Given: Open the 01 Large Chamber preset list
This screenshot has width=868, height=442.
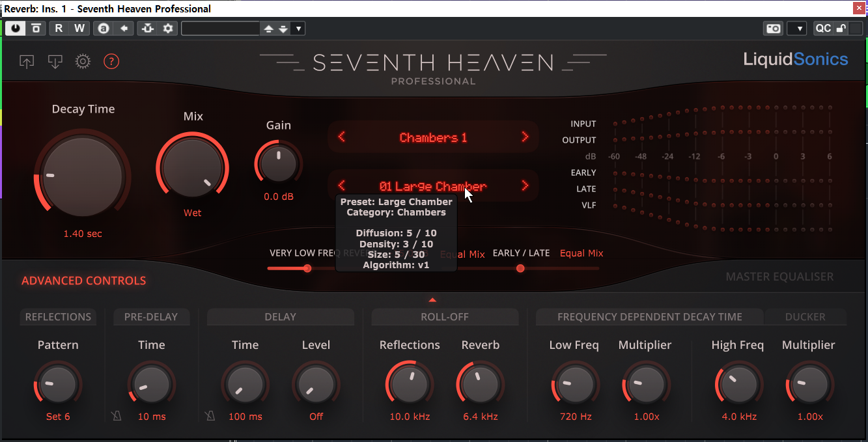Looking at the screenshot, I should click(x=433, y=187).
